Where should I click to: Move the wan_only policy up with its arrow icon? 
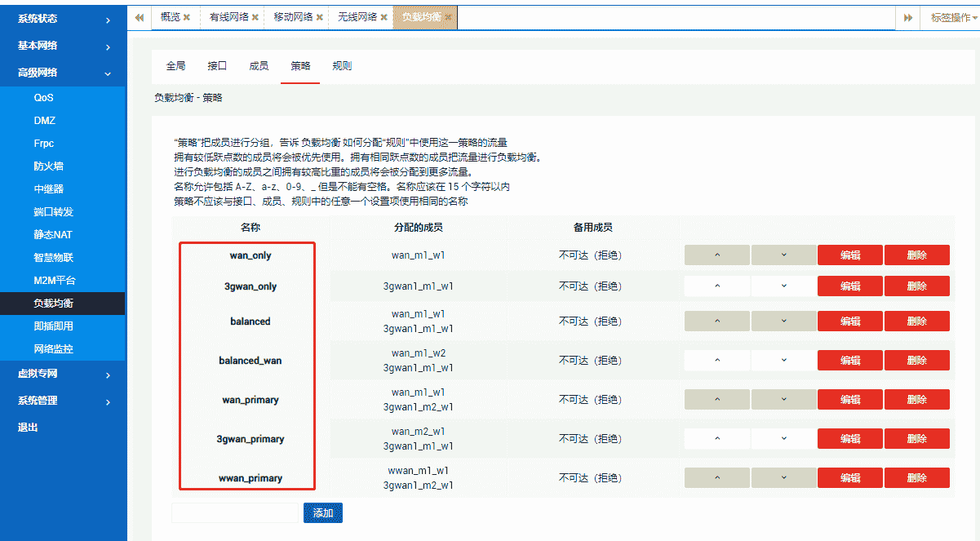pos(716,255)
